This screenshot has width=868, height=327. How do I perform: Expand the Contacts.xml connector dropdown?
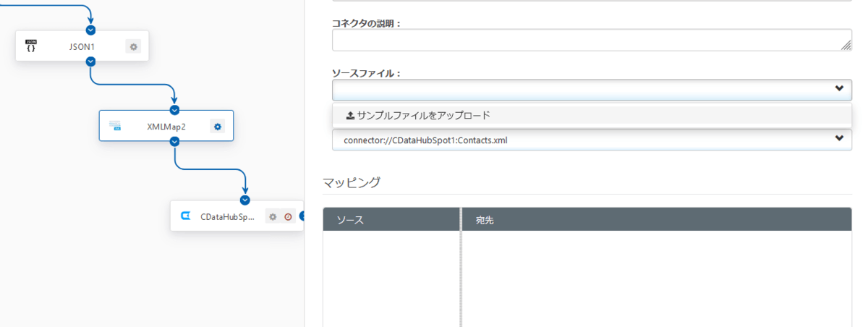pyautogui.click(x=592, y=140)
